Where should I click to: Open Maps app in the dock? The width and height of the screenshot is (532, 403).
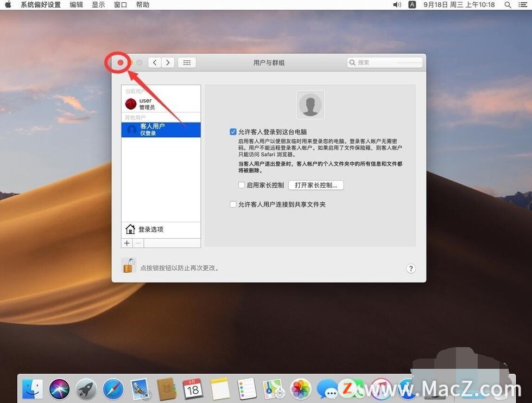[x=274, y=389]
